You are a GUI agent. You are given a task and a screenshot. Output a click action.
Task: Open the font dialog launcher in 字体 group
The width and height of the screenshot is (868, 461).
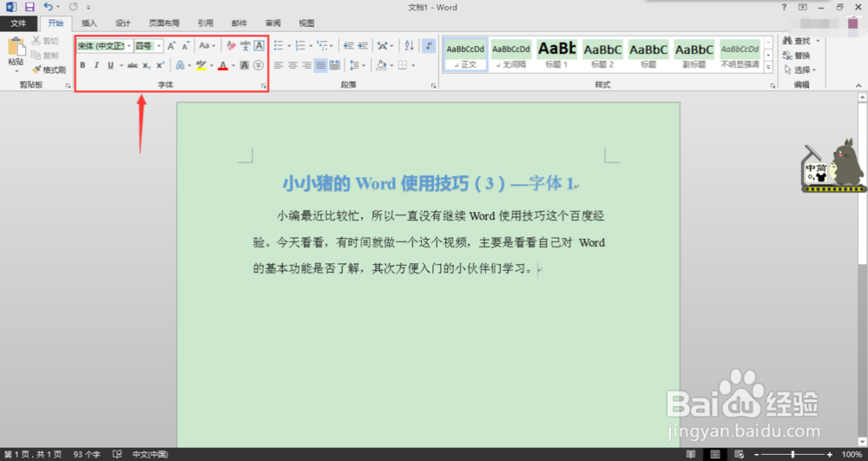pos(264,86)
